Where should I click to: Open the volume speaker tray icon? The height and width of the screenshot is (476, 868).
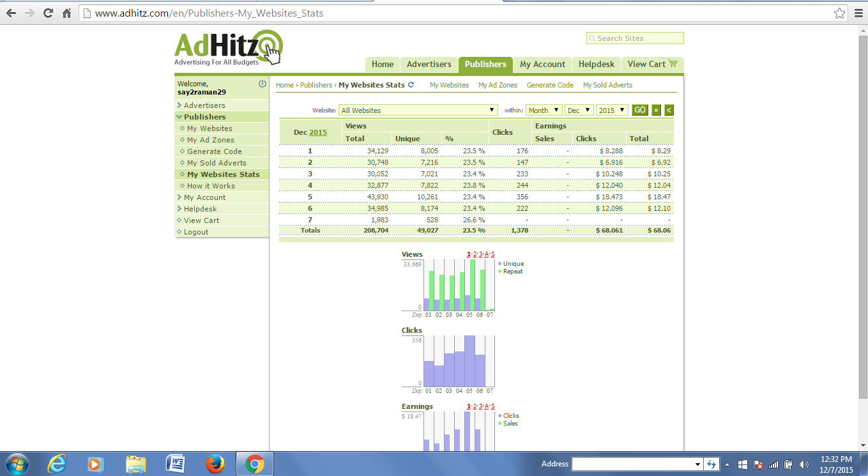(804, 464)
